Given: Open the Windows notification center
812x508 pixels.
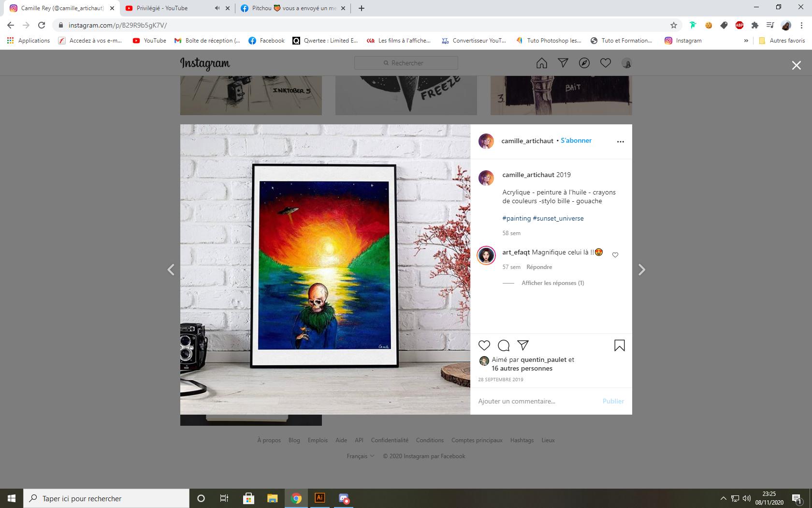Looking at the screenshot, I should (797, 498).
